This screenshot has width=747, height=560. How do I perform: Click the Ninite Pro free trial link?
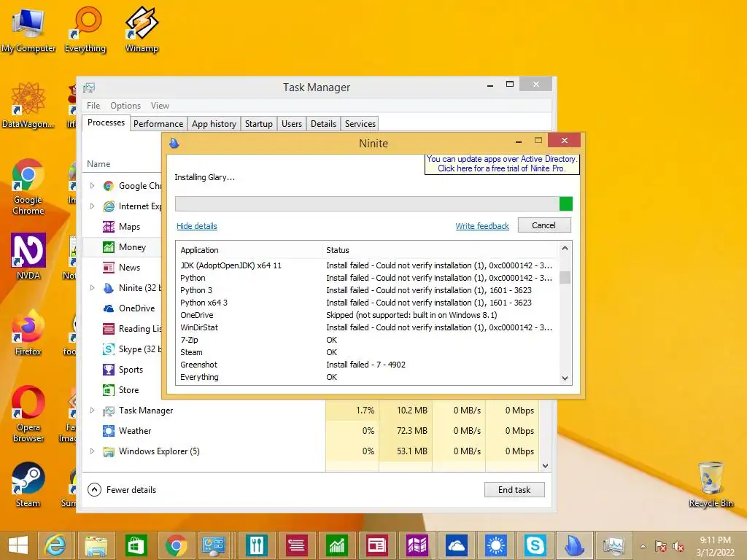[502, 164]
